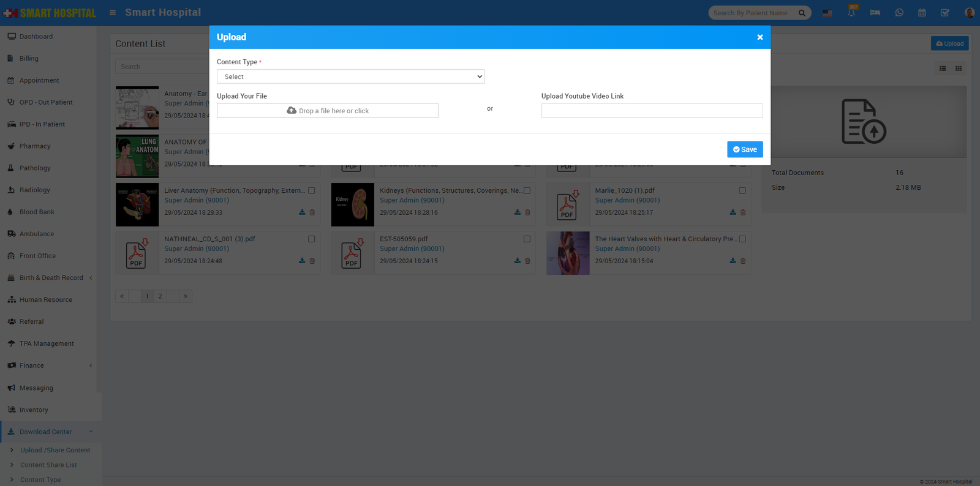980x486 pixels.
Task: Go to page 2 of content list
Action: pyautogui.click(x=160, y=296)
